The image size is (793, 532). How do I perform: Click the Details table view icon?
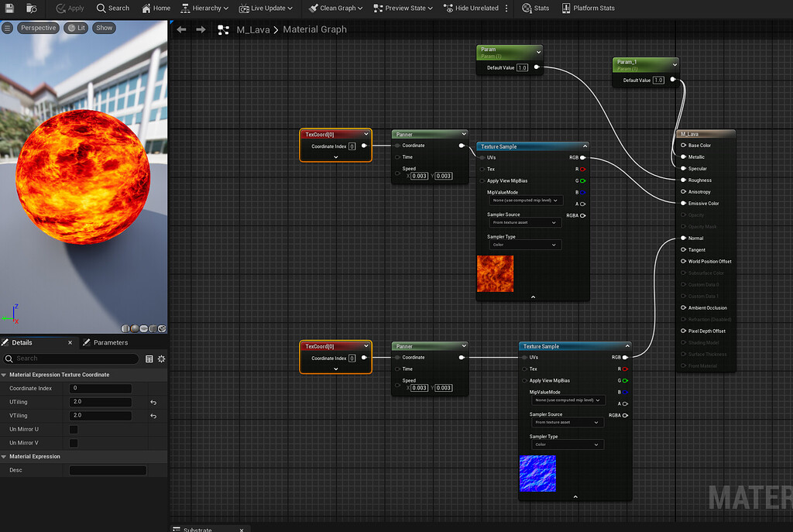click(x=149, y=359)
